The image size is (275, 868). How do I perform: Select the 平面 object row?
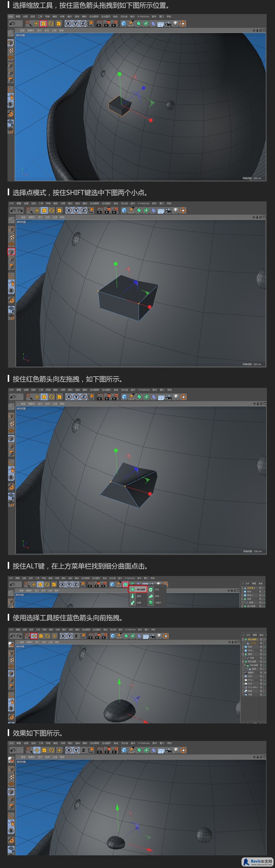click(250, 694)
